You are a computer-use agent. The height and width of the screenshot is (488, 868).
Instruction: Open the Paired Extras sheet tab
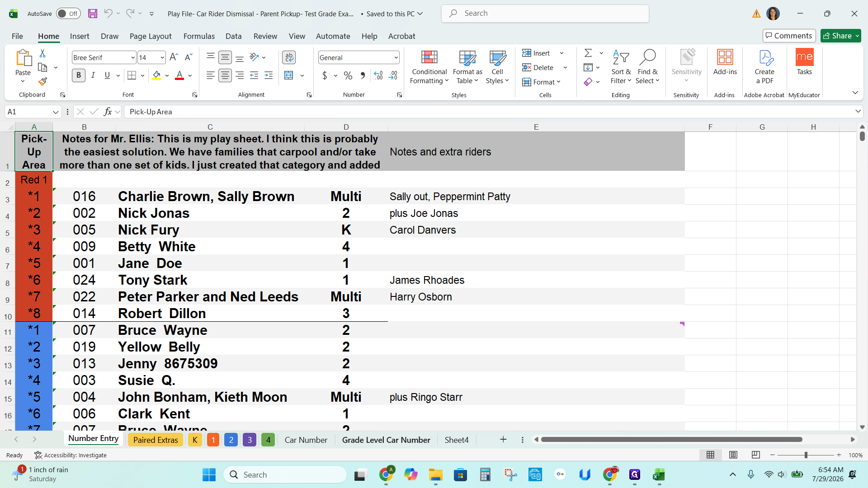tap(156, 440)
